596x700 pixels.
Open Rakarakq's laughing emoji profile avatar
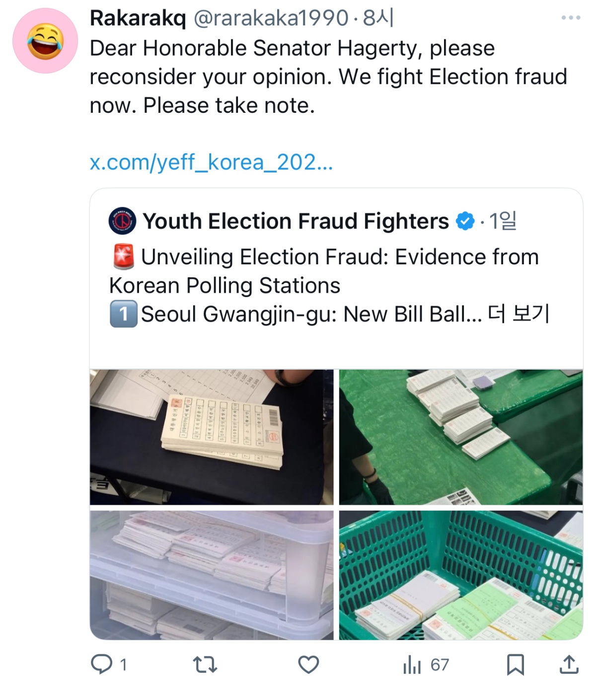pos(45,41)
